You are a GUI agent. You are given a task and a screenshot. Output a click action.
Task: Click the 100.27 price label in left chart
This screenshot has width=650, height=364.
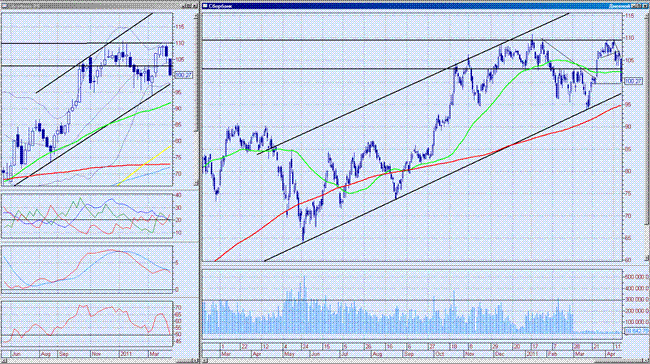[183, 75]
